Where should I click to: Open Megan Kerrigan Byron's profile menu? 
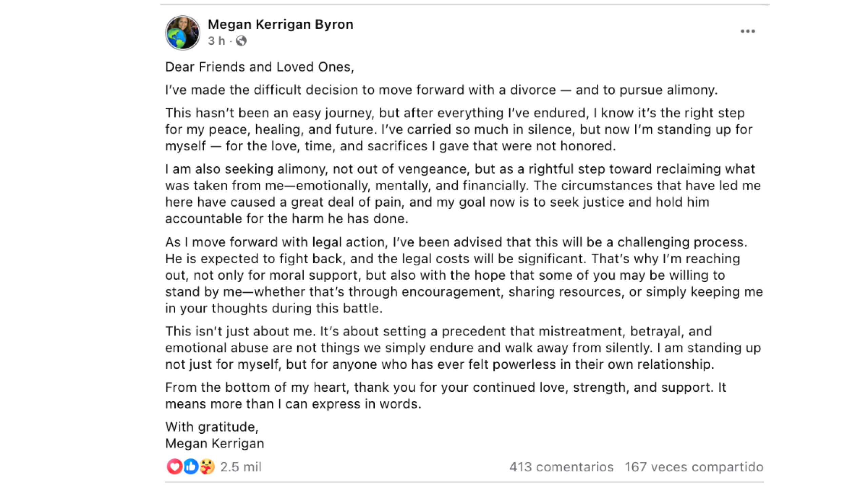pos(281,24)
